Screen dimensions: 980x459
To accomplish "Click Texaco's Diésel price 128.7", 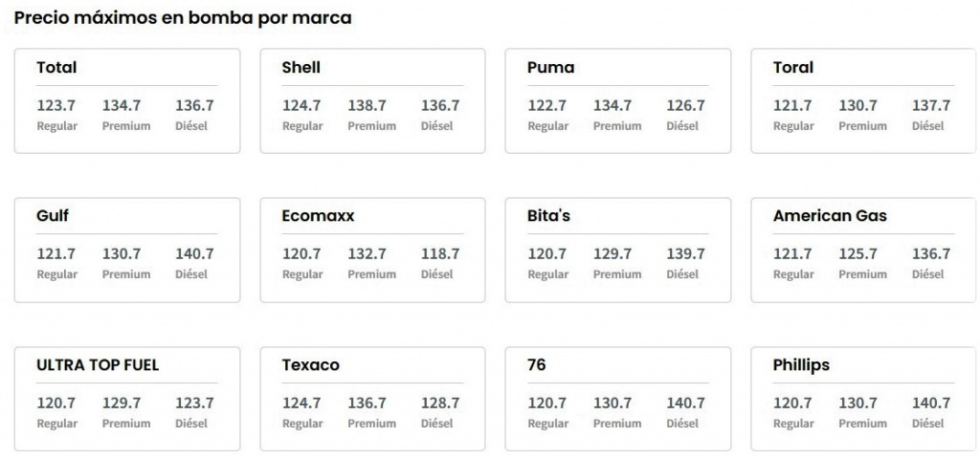I will pyautogui.click(x=440, y=404).
